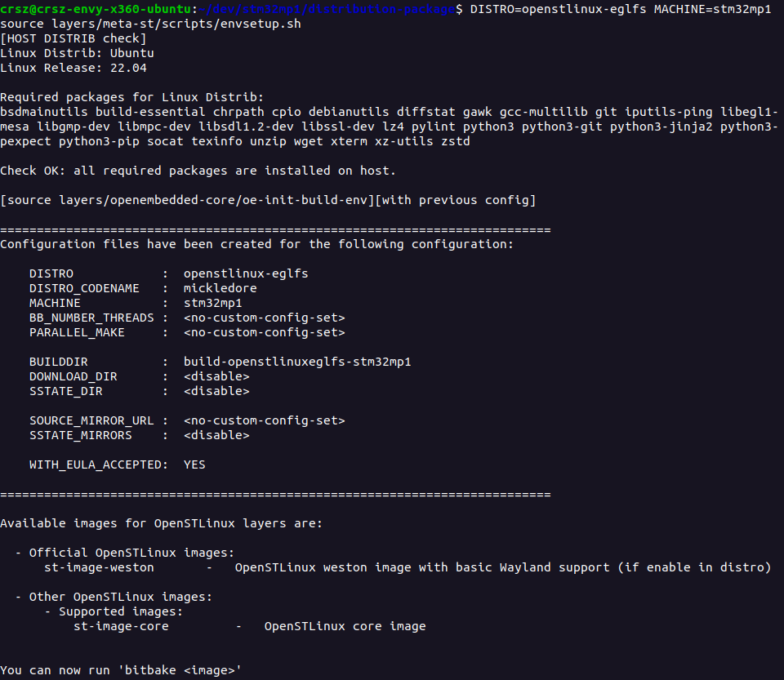Click the st-image-weston image name
The image size is (784, 680).
click(x=99, y=567)
